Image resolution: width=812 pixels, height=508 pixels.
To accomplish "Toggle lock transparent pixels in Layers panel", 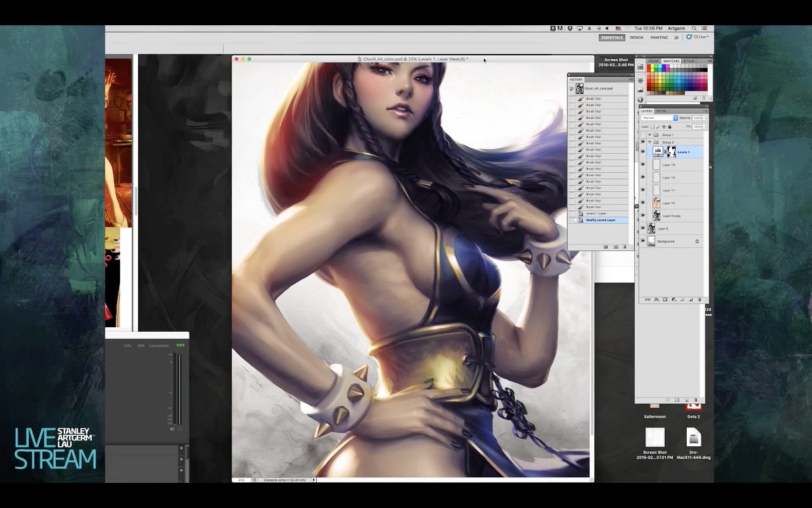I will pos(653,127).
